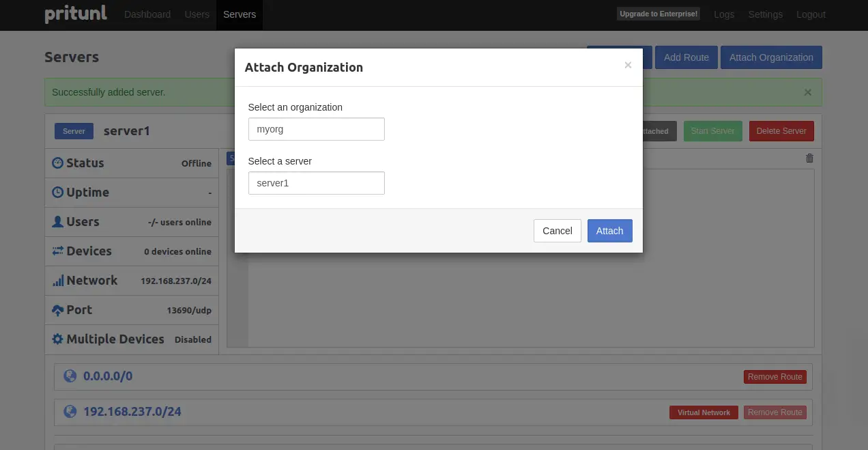The width and height of the screenshot is (868, 450).
Task: Open the organization dropdown showing myorg
Action: coord(316,129)
